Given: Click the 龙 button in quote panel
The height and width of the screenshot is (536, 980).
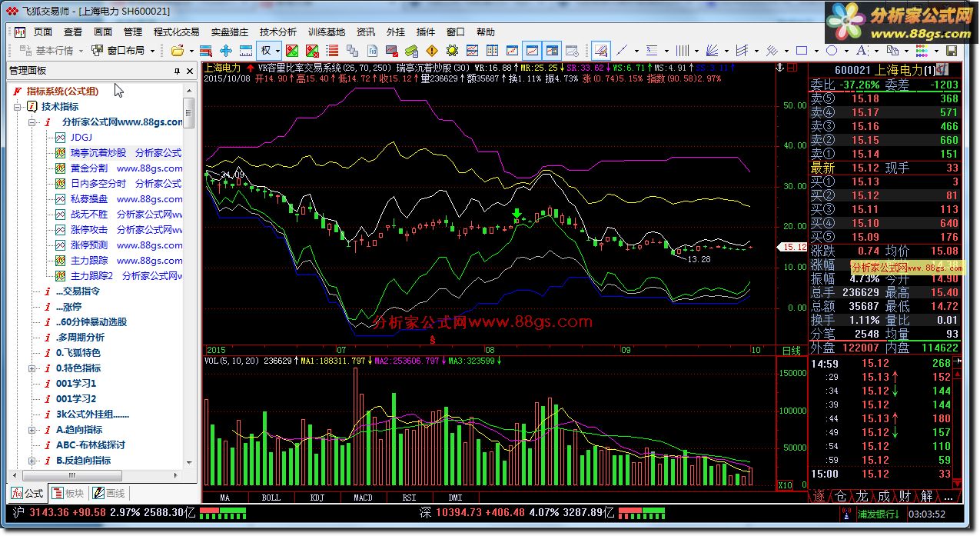Looking at the screenshot, I should click(862, 497).
